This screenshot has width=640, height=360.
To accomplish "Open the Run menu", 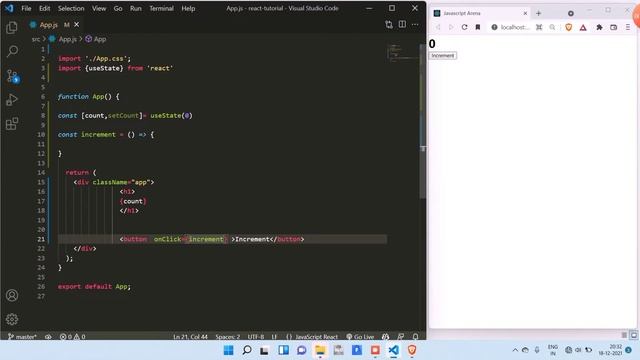I will pos(136,8).
